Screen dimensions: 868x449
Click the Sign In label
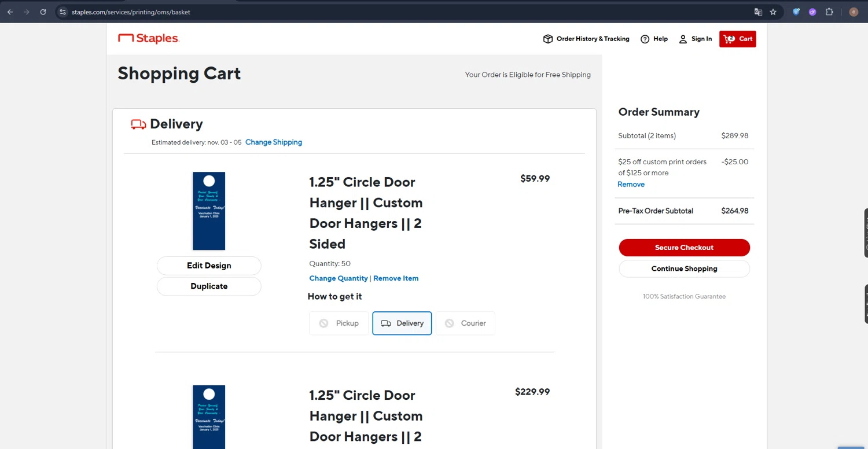pyautogui.click(x=701, y=39)
